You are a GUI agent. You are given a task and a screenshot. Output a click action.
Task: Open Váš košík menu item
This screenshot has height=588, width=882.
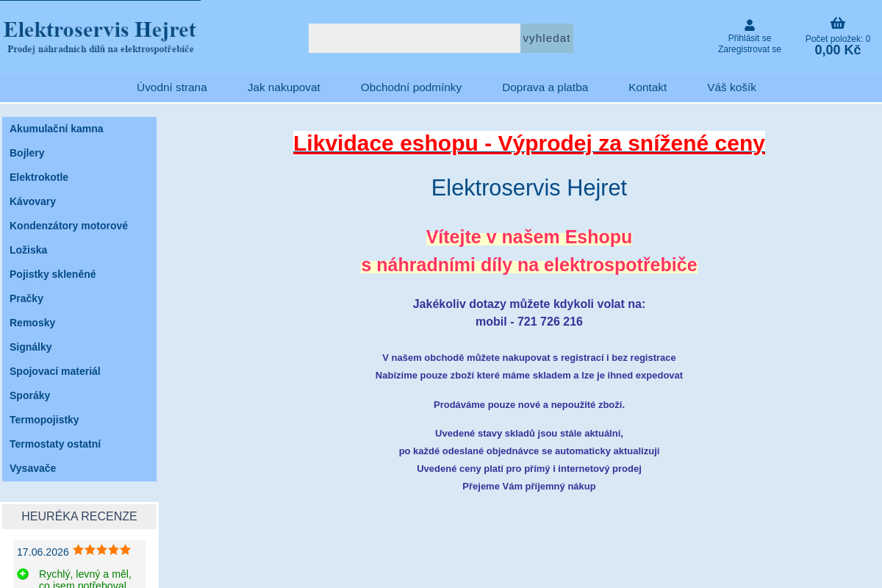pos(731,87)
